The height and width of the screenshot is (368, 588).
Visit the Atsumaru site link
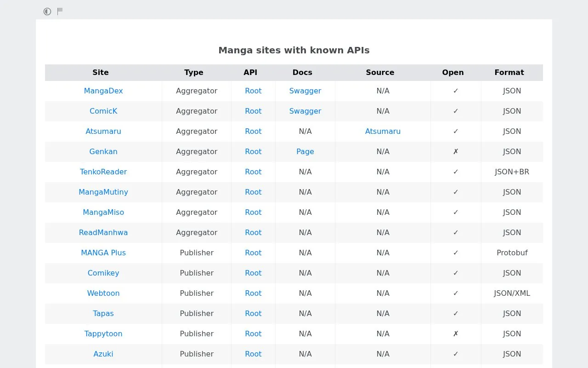103,132
